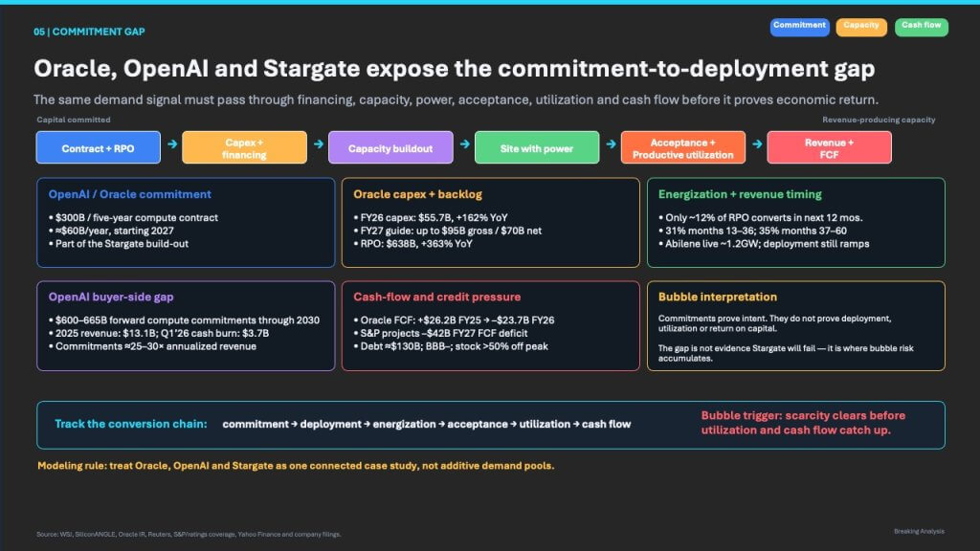Click 'Cash-flow and credit pressure' card heading
Screen dimensions: 980x551
pyautogui.click(x=436, y=297)
